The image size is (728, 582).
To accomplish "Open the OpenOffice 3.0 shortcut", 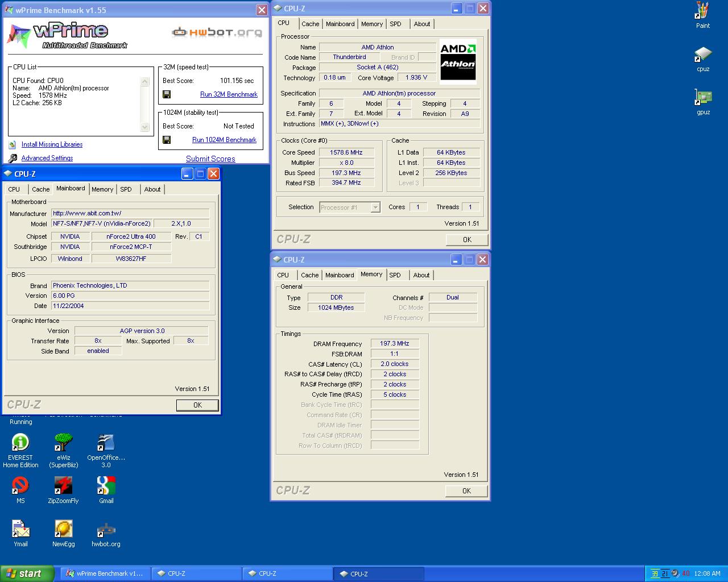I will pos(106,450).
